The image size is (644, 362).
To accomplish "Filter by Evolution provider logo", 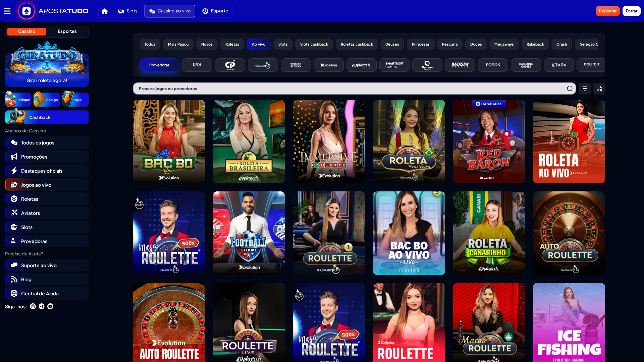I will click(x=329, y=65).
